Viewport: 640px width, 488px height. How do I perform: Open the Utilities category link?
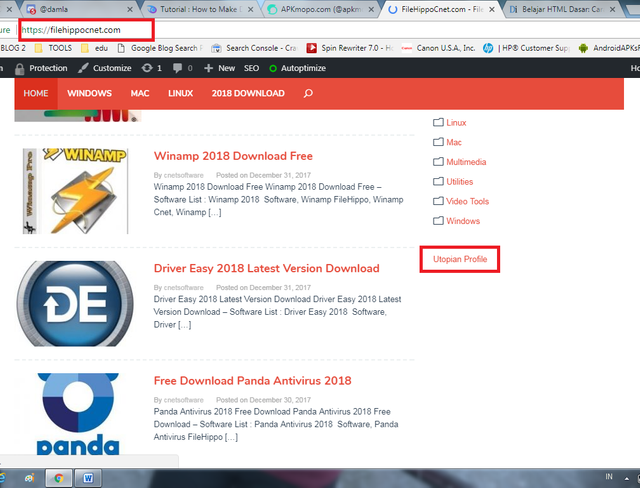pyautogui.click(x=460, y=182)
